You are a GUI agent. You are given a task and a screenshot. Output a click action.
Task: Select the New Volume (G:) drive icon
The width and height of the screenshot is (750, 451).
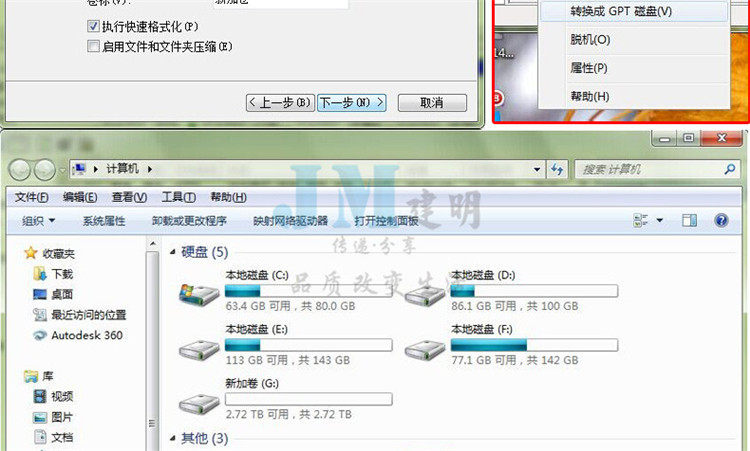tap(199, 405)
